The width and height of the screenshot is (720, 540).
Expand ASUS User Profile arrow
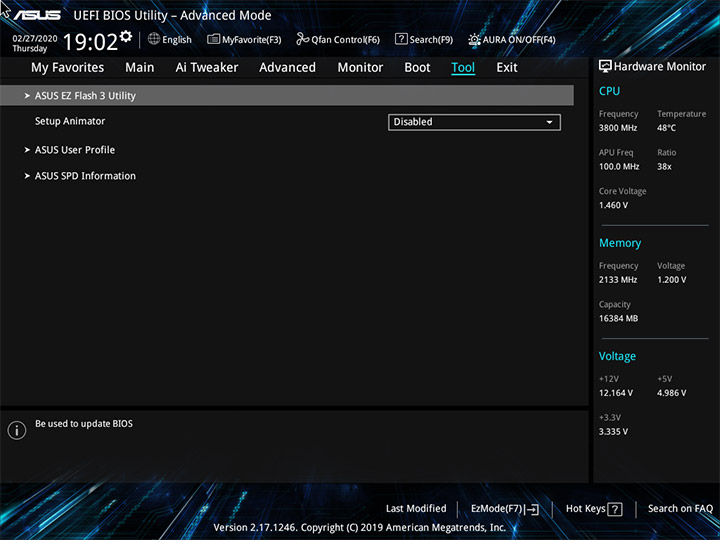(27, 150)
